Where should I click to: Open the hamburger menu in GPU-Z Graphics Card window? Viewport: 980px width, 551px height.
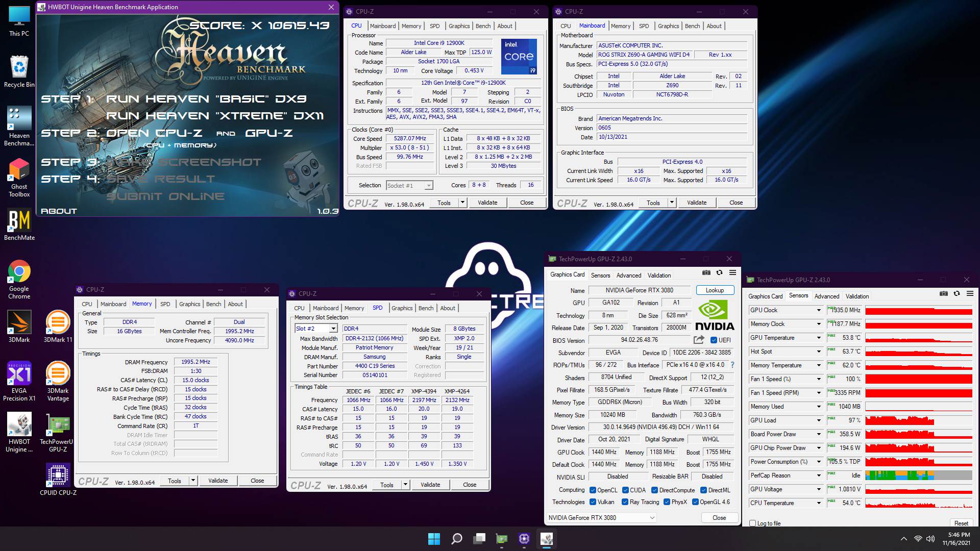click(732, 273)
